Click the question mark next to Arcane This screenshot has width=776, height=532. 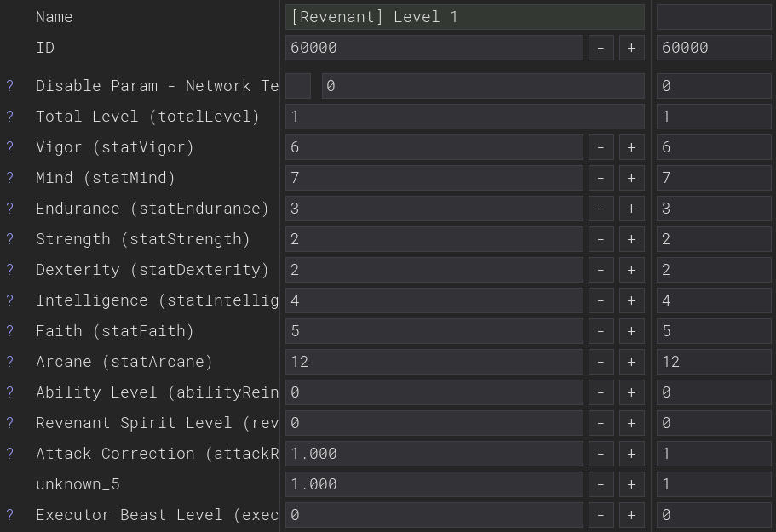(10, 362)
